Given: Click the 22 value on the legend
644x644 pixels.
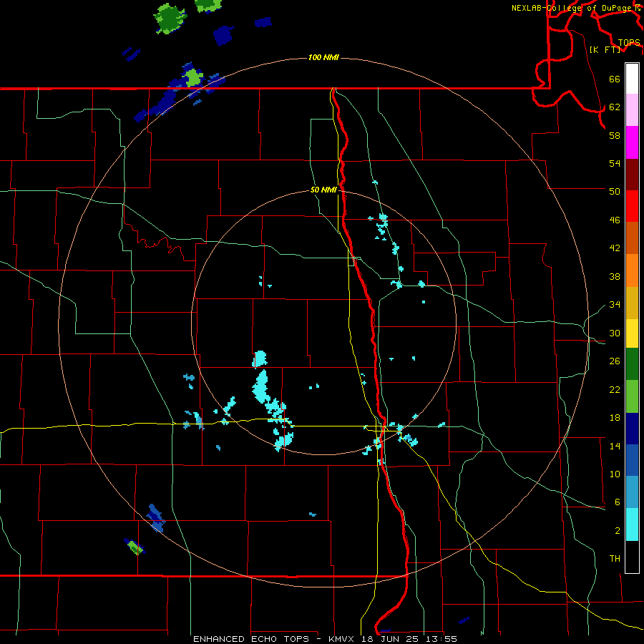Looking at the screenshot, I should (x=615, y=389).
